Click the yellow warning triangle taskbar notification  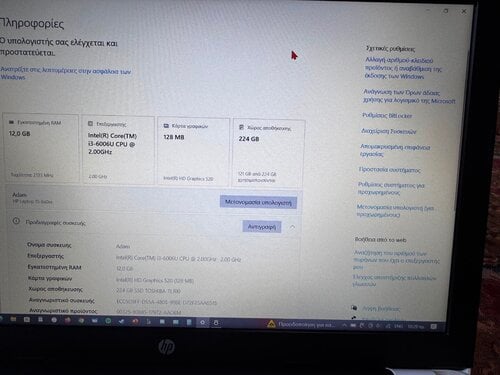271,324
